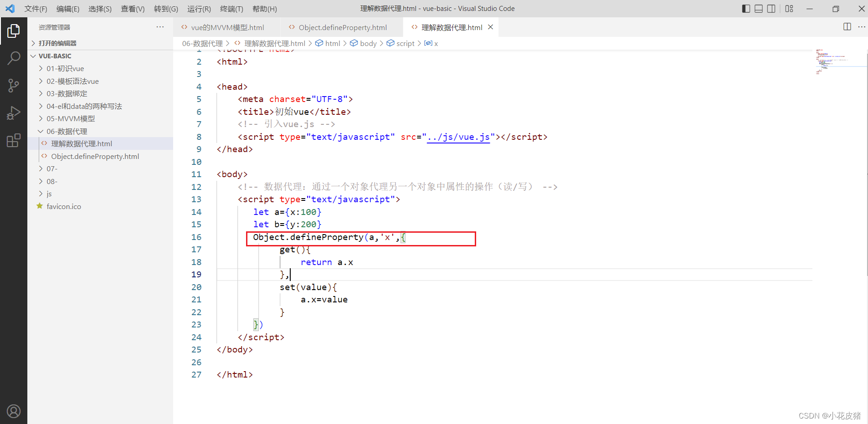Open the Run and Debug view icon
Screen dimensions: 868x424
coord(14,113)
